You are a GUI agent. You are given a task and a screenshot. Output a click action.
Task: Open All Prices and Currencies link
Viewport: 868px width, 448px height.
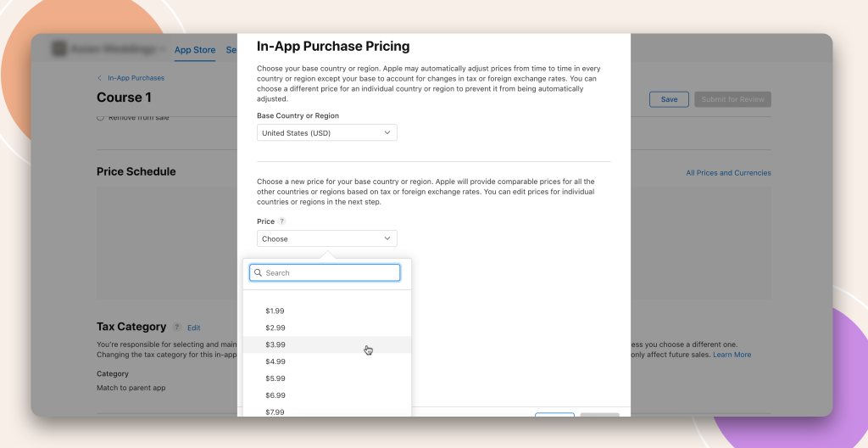(x=728, y=173)
